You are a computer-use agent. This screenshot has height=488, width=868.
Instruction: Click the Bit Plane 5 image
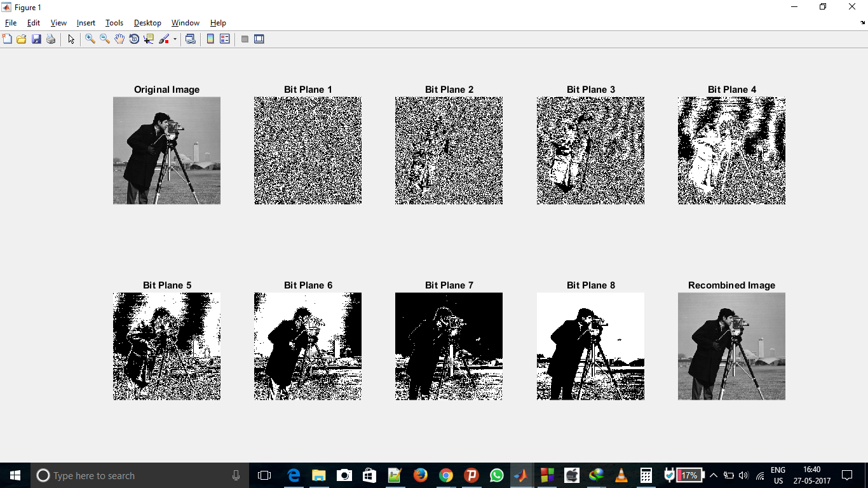point(167,346)
